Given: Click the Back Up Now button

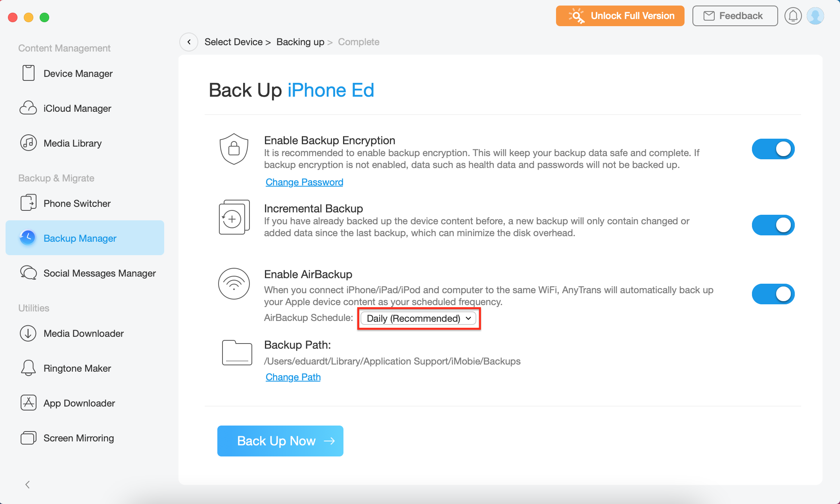Looking at the screenshot, I should click(280, 441).
